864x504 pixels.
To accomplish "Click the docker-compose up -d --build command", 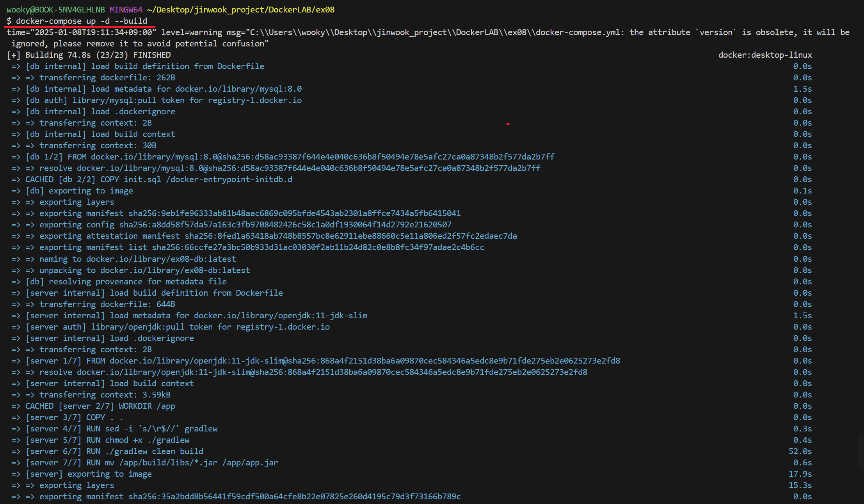I will tap(81, 21).
